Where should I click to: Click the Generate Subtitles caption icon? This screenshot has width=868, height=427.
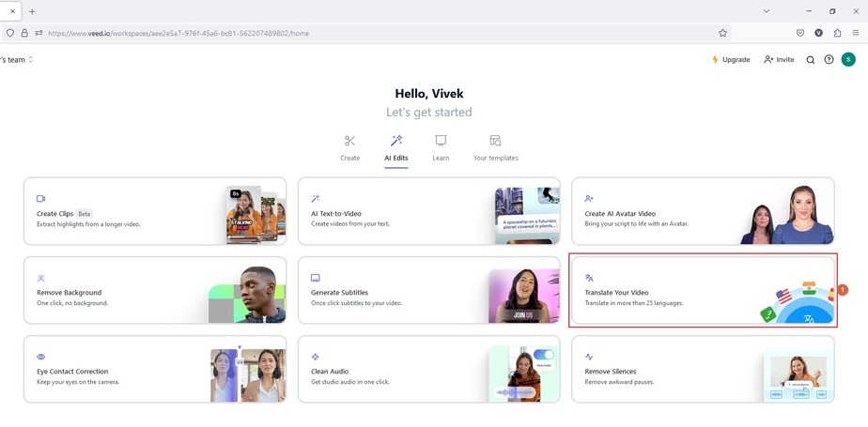point(316,278)
